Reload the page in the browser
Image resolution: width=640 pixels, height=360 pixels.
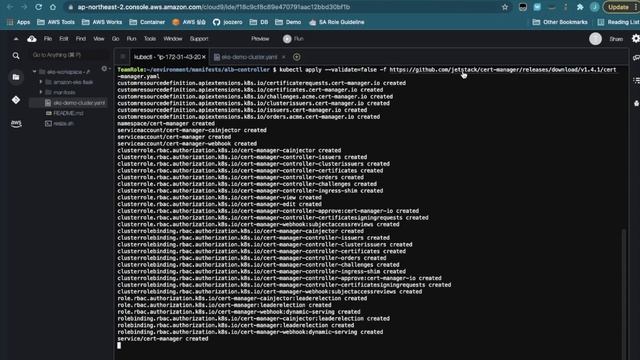pos(38,7)
